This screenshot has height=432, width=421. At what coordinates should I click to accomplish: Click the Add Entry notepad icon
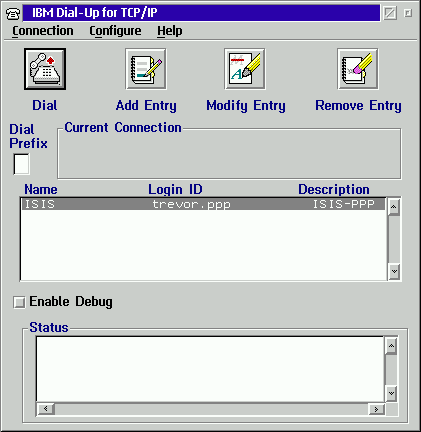click(x=146, y=69)
